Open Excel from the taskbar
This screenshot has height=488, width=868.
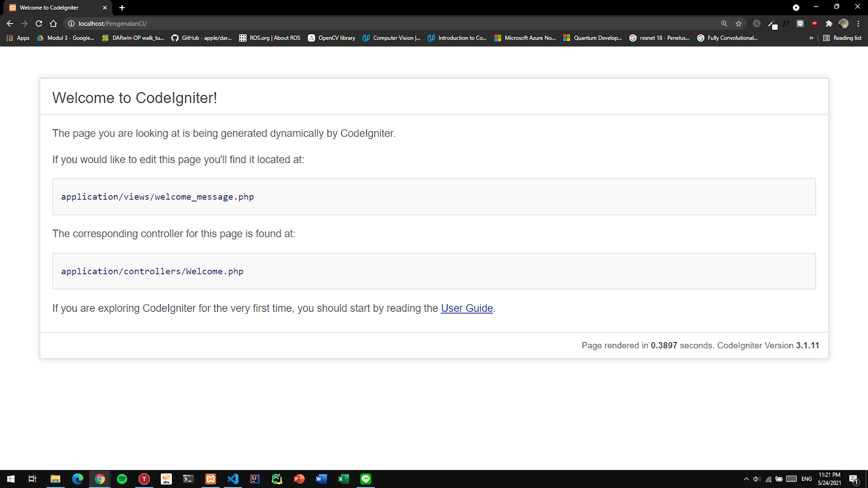pyautogui.click(x=343, y=479)
